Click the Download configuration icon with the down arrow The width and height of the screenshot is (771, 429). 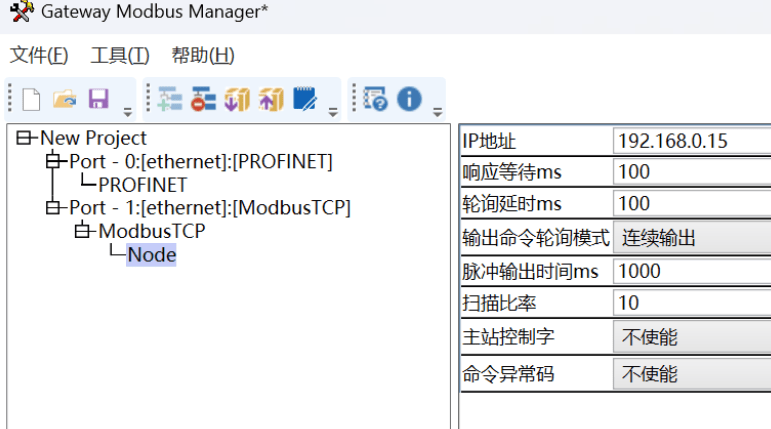(x=237, y=99)
